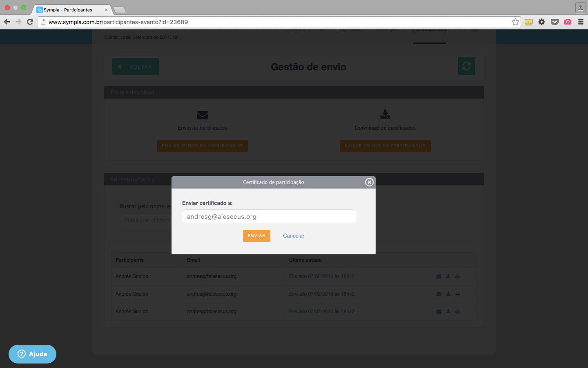Click the envelope icon in the second participant row
Screen dimensions: 588x368
coord(439,294)
